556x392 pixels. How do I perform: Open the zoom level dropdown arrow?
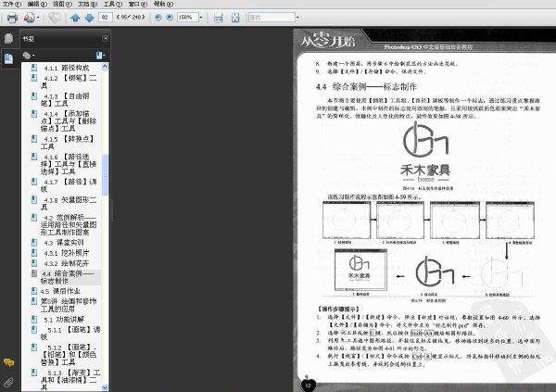201,17
